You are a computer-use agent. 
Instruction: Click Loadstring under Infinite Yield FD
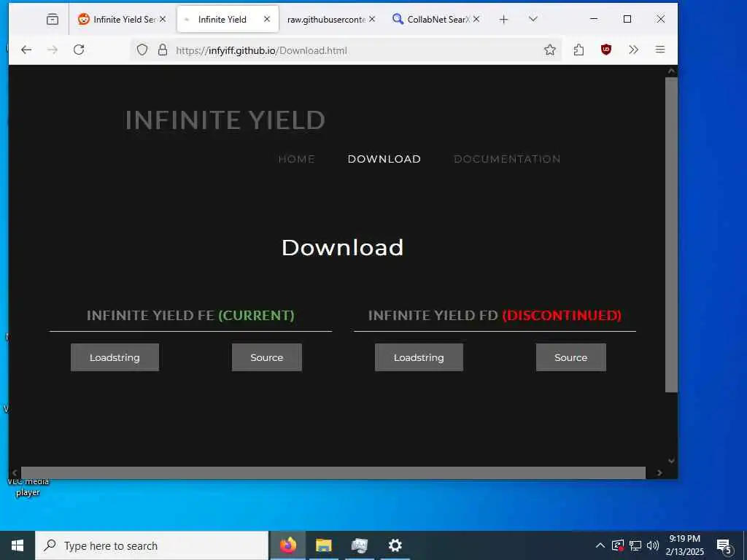[419, 357]
